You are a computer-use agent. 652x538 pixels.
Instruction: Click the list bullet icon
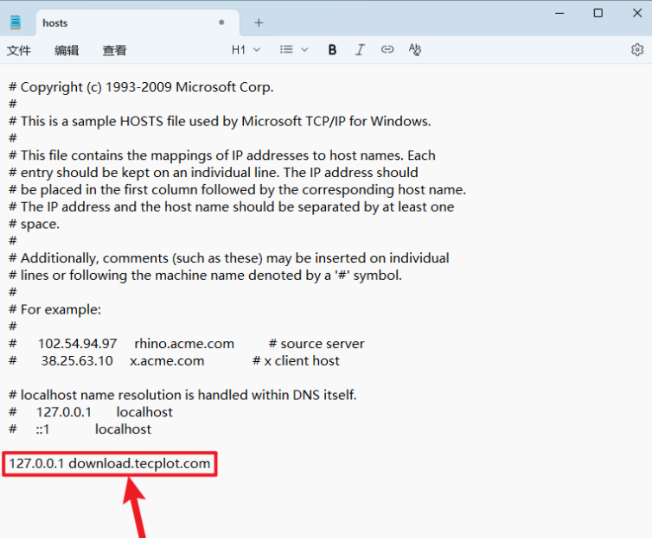click(287, 49)
